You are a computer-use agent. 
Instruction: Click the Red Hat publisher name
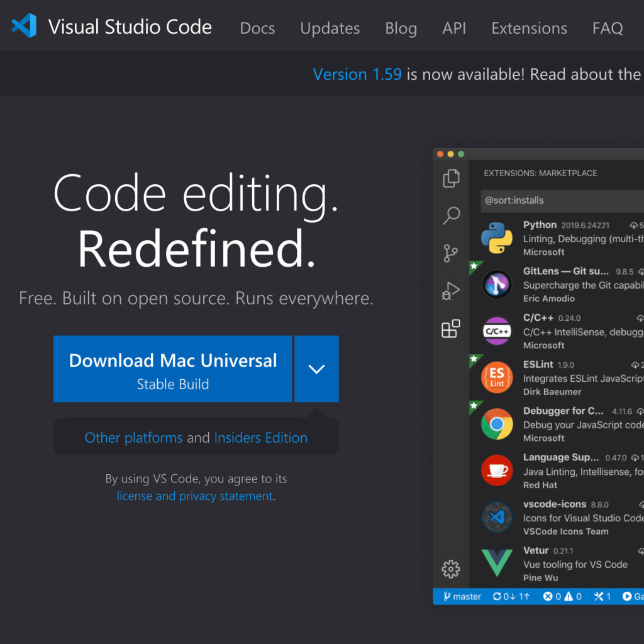540,485
